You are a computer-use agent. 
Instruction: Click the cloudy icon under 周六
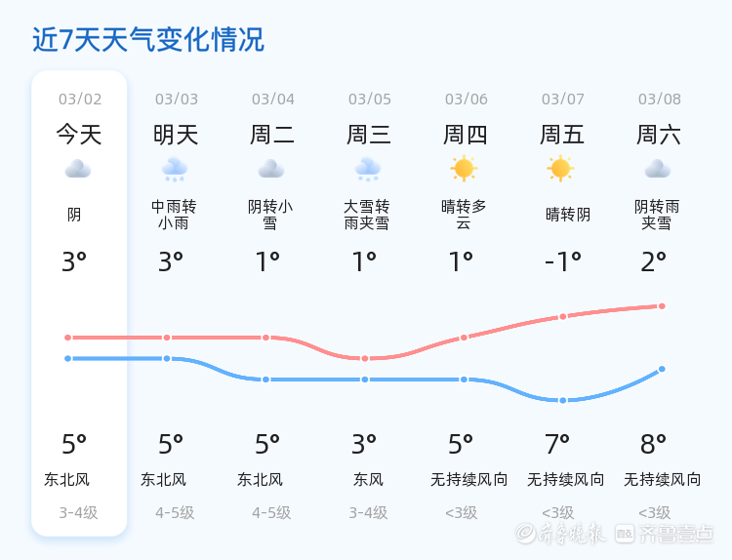point(658,169)
